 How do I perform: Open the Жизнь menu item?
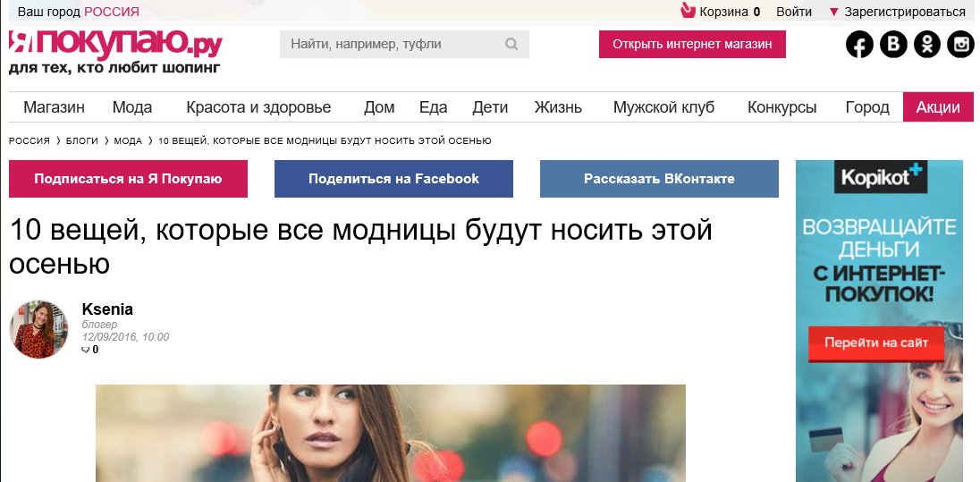pyautogui.click(x=558, y=107)
